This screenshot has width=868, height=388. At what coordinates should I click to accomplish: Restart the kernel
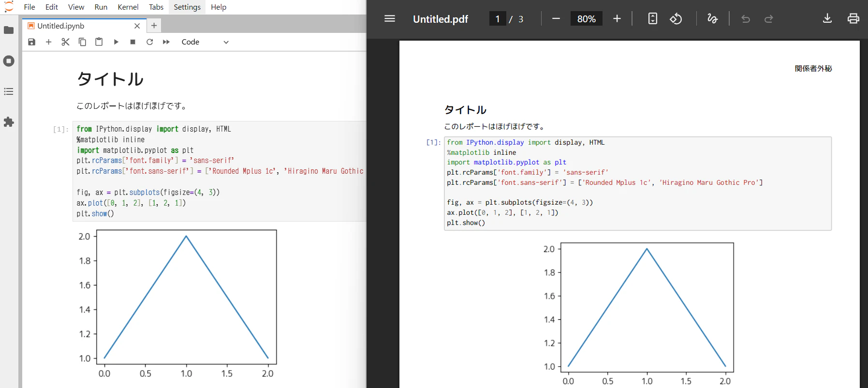[150, 42]
